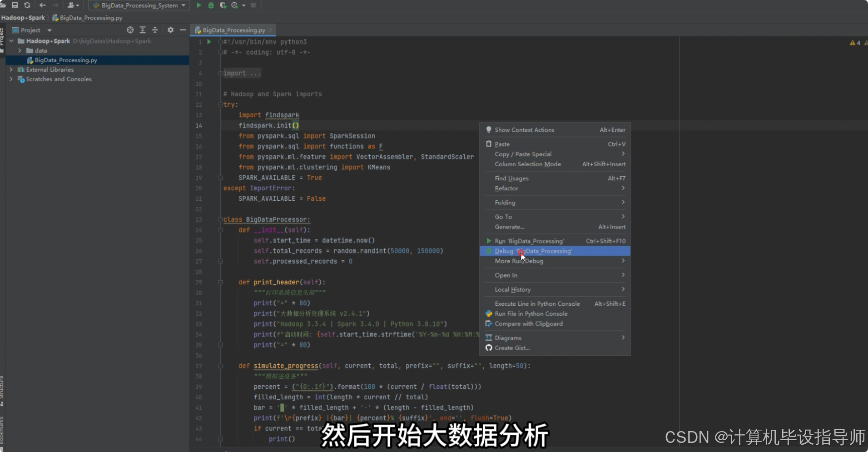Collapse the Hadoop+Spark project root

(x=11, y=41)
